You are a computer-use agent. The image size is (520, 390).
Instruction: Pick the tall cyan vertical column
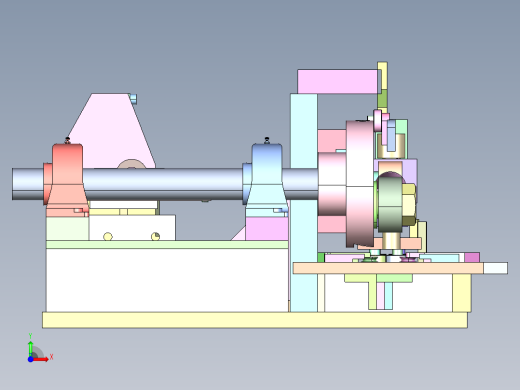click(x=304, y=233)
